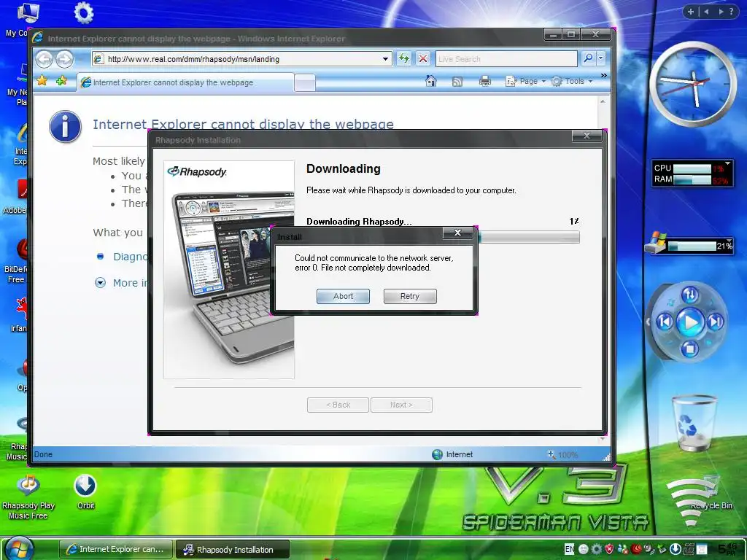Open a new blank tab in IE
The image size is (747, 560).
pos(304,83)
